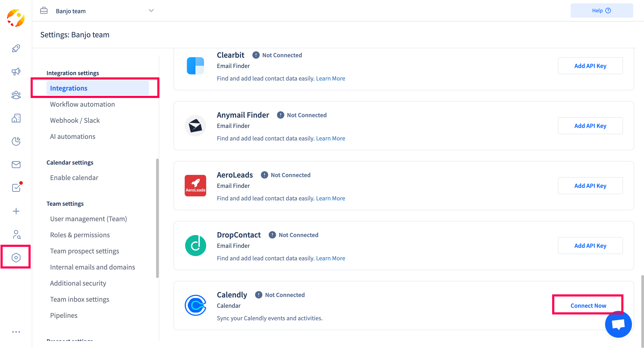
Task: Open the chat bubble widget
Action: (618, 324)
